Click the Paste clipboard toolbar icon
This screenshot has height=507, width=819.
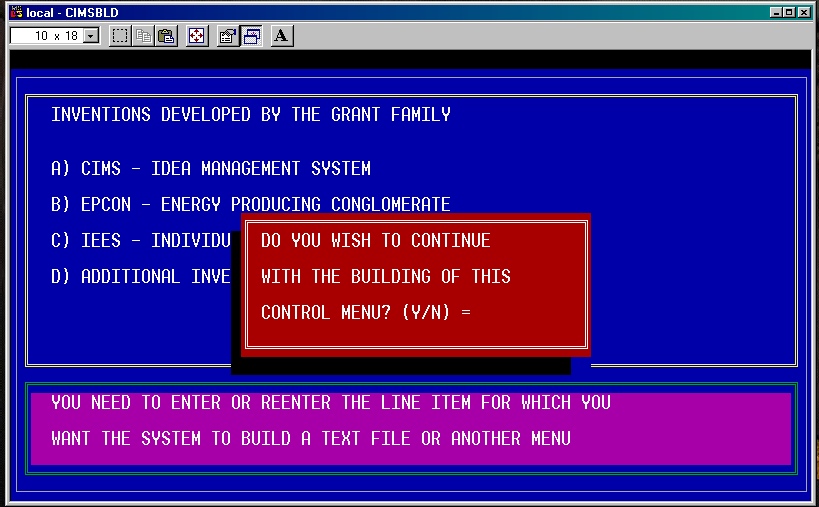tap(166, 36)
